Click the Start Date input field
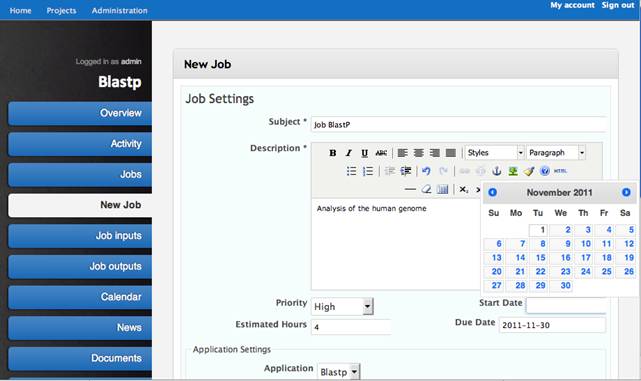Screen dimensions: 641x381 point(567,305)
